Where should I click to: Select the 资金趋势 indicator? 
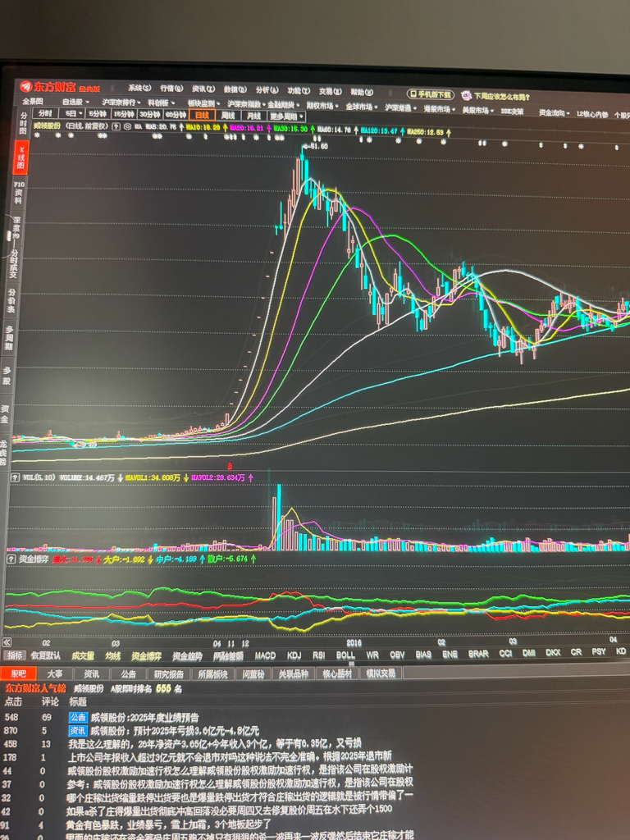(x=188, y=656)
